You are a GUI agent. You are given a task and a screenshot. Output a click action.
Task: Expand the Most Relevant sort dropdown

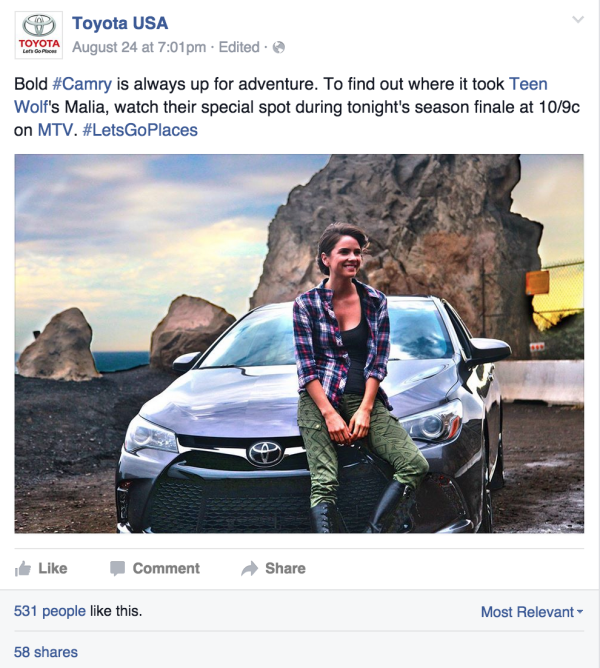pos(532,612)
